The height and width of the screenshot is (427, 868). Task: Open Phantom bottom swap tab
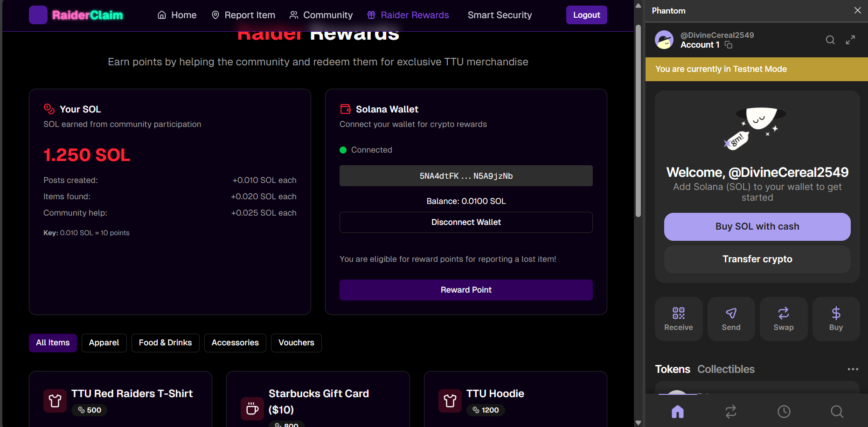pos(731,412)
